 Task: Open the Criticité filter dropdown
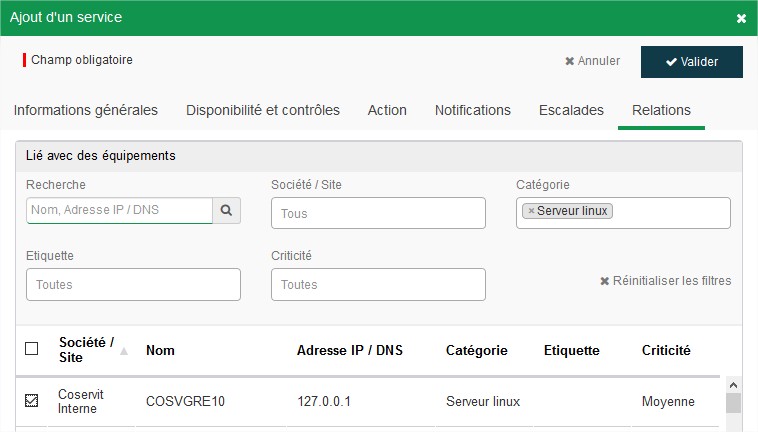(378, 285)
